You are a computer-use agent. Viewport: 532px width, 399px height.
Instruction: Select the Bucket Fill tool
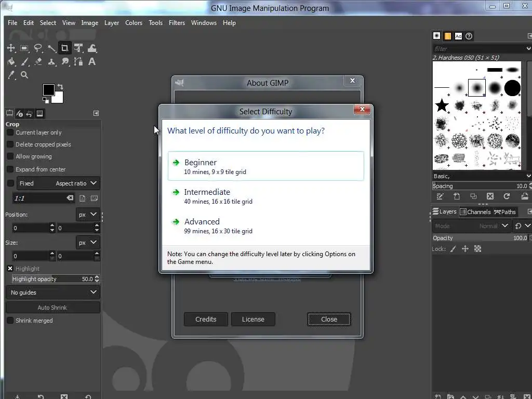(x=11, y=62)
